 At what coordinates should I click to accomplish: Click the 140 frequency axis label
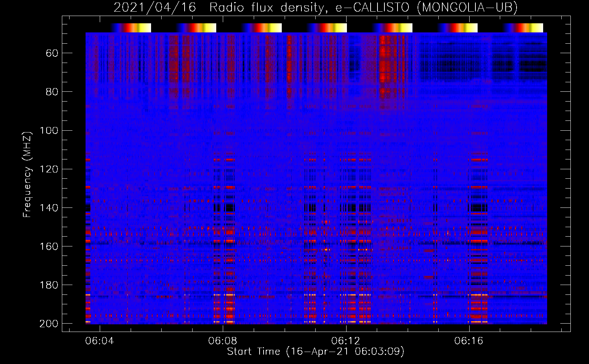click(x=49, y=208)
